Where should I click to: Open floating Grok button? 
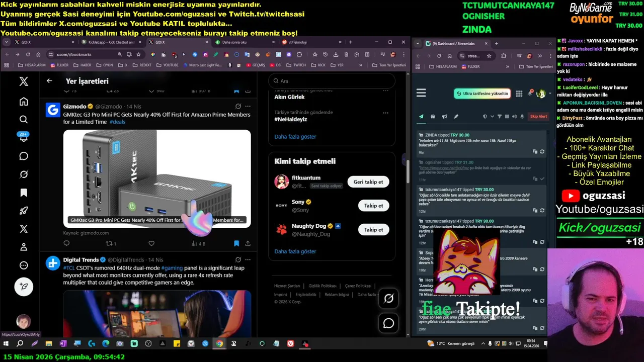click(x=388, y=298)
